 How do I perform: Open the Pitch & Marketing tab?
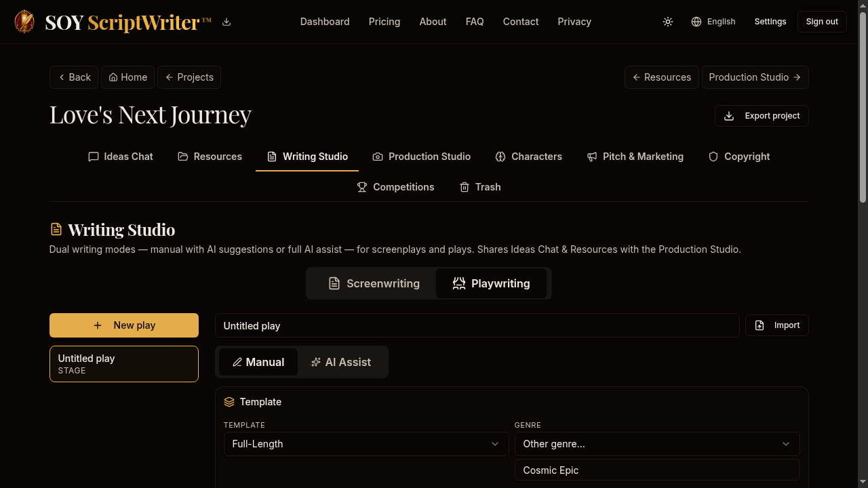(635, 157)
